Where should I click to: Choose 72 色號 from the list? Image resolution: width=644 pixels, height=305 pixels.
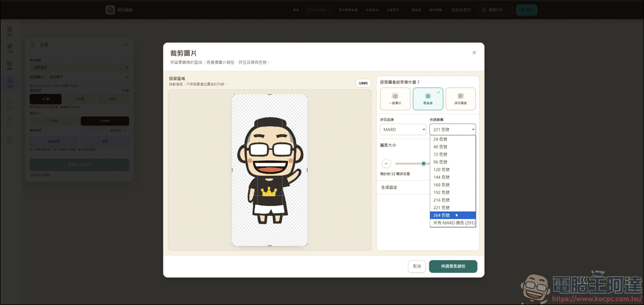452,154
